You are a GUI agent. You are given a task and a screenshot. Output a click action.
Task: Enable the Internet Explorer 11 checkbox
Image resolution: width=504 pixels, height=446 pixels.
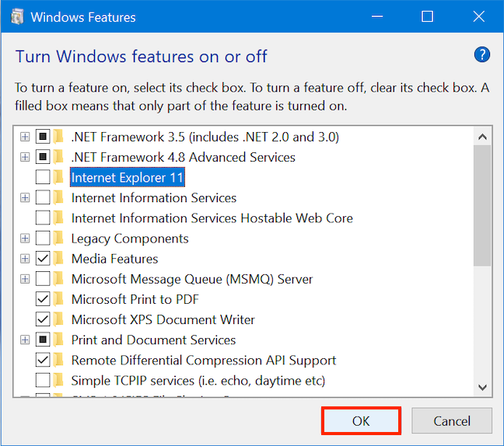43,177
